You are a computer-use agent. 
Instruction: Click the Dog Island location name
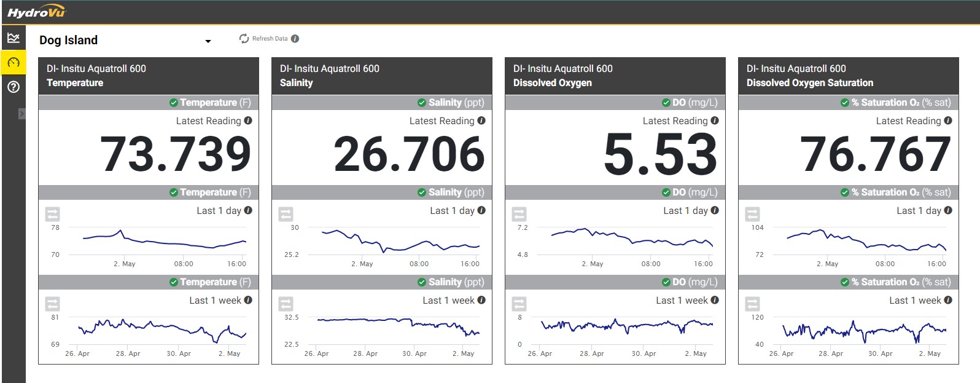69,41
